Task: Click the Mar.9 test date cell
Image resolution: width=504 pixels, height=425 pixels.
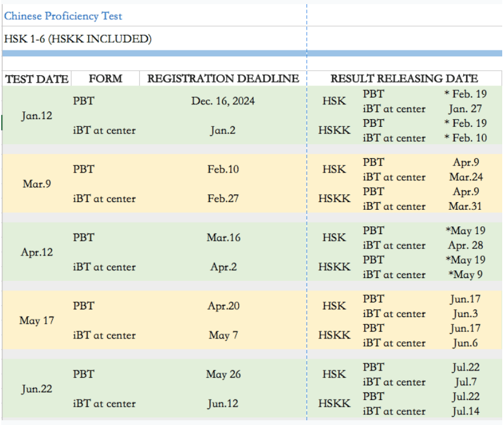Action: [37, 184]
